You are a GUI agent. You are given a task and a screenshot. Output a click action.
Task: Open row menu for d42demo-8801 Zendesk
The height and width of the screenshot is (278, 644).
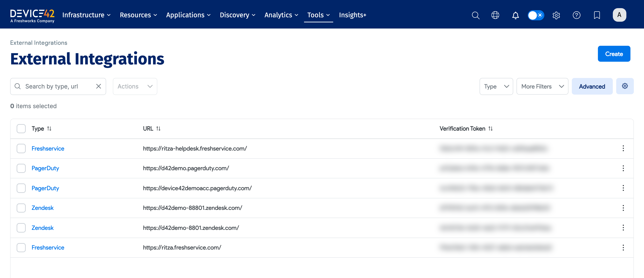tap(623, 227)
